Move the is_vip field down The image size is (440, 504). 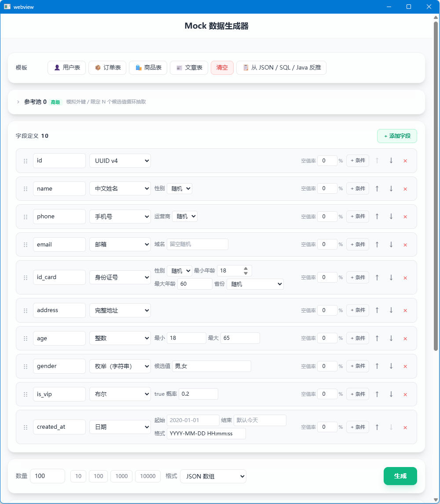[391, 394]
